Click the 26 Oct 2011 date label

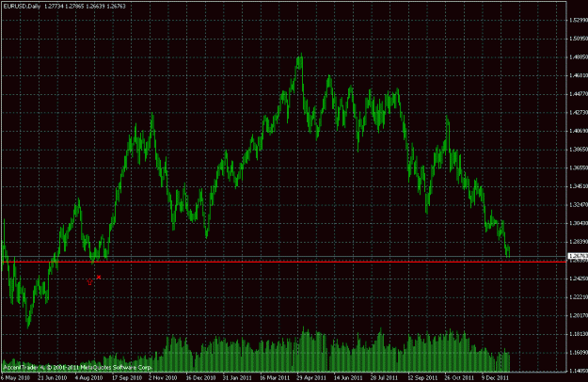tap(459, 377)
